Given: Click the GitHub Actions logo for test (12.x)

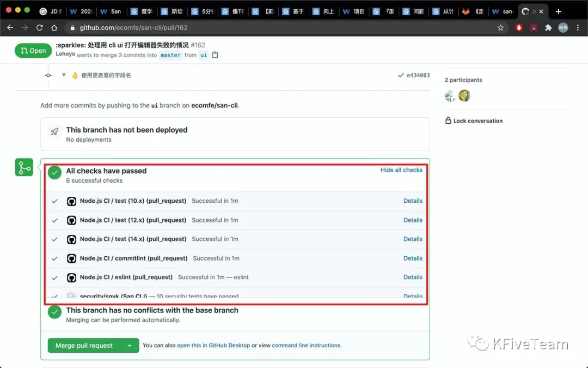Looking at the screenshot, I should (x=71, y=220).
